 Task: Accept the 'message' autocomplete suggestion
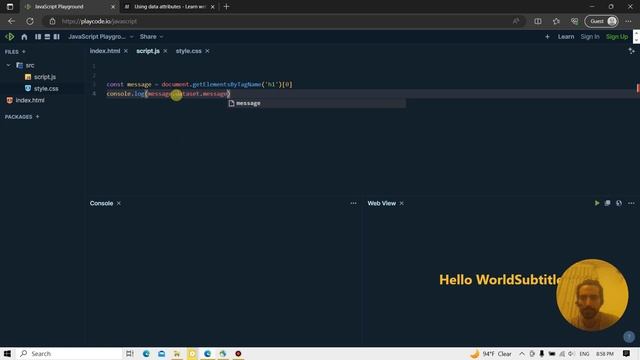317,103
